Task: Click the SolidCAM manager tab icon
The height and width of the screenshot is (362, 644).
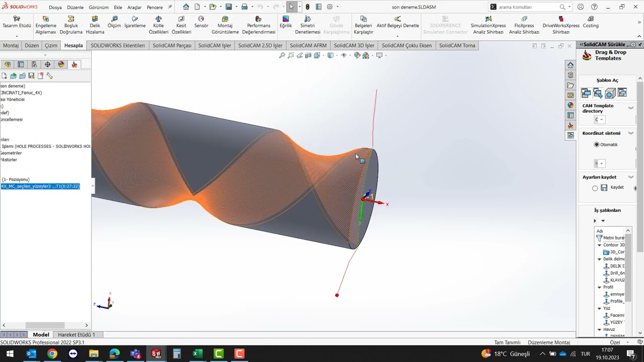Action: 74,64
